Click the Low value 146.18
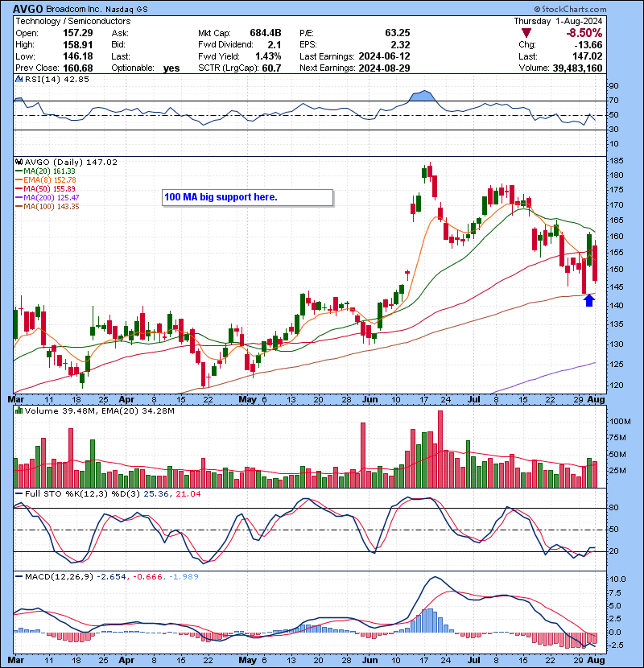This screenshot has height=668, width=644. (x=77, y=56)
